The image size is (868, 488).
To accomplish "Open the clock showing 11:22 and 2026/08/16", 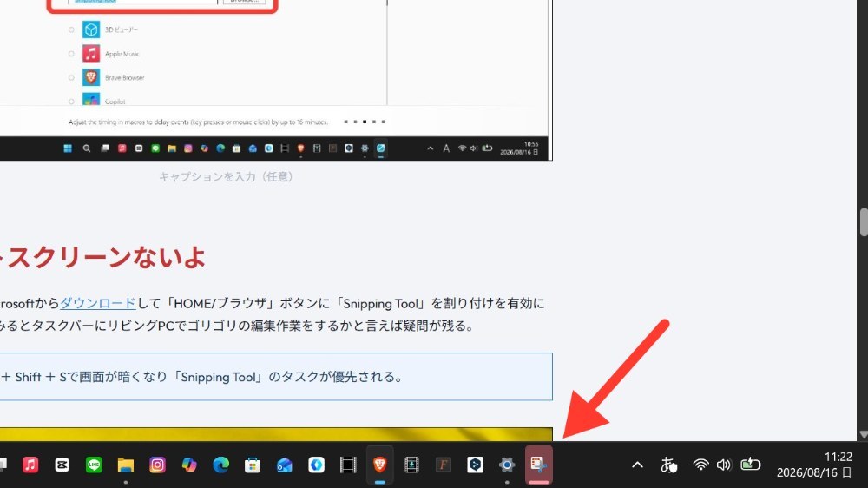I will point(814,465).
